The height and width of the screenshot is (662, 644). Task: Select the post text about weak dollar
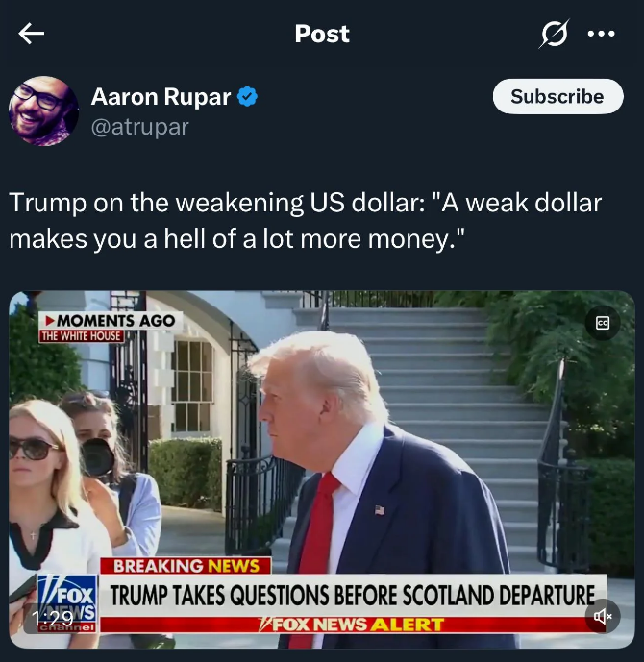305,220
